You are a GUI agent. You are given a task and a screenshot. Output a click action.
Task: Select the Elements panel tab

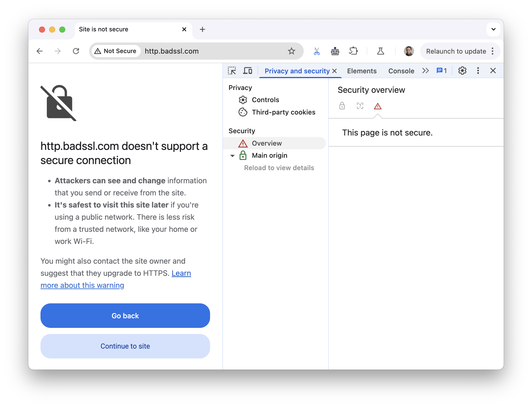tap(362, 70)
